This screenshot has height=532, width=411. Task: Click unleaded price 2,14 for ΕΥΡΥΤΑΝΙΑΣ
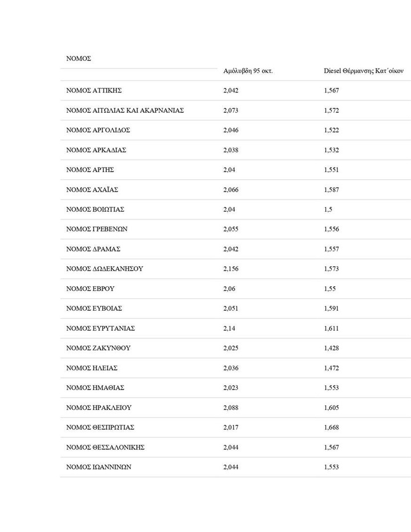point(229,328)
